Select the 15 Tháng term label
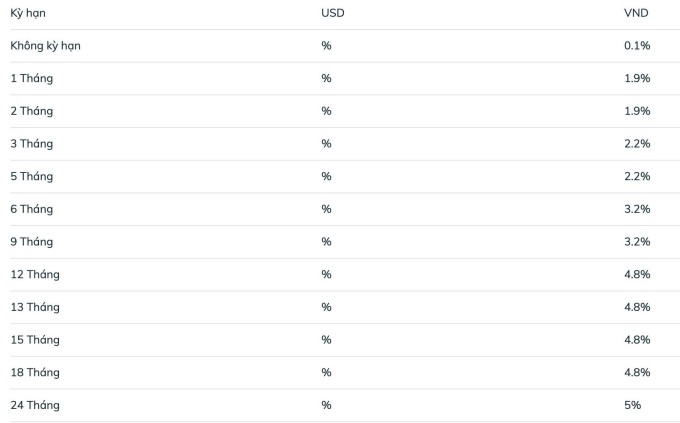680x423 pixels. click(x=35, y=340)
